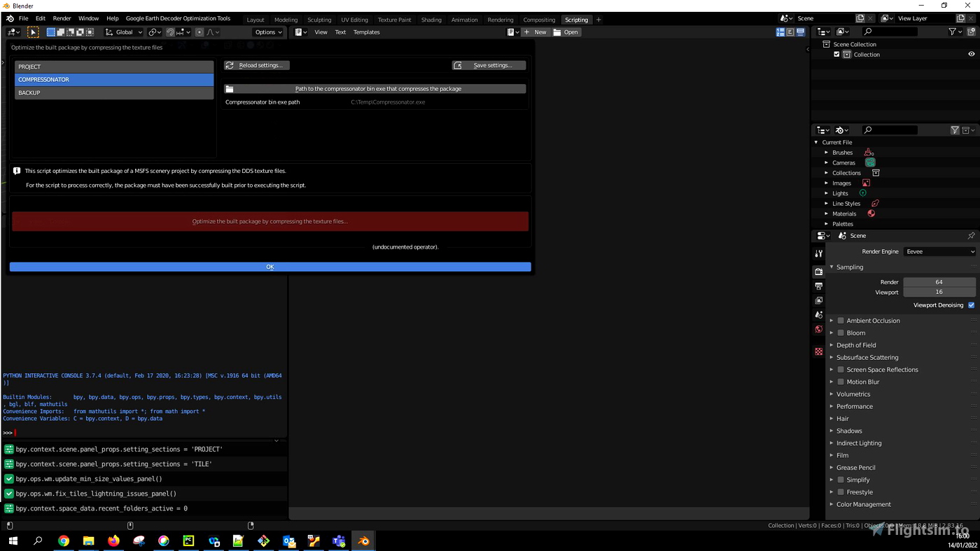Viewport: 980px width, 551px height.
Task: Open Google Earth Decoder Optimization Tools menu
Action: pyautogui.click(x=178, y=19)
